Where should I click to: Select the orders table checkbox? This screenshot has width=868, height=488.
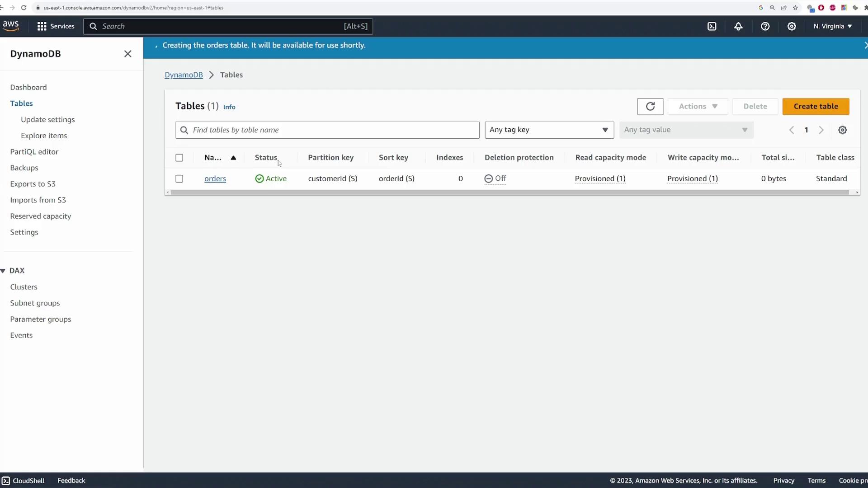tap(179, 179)
